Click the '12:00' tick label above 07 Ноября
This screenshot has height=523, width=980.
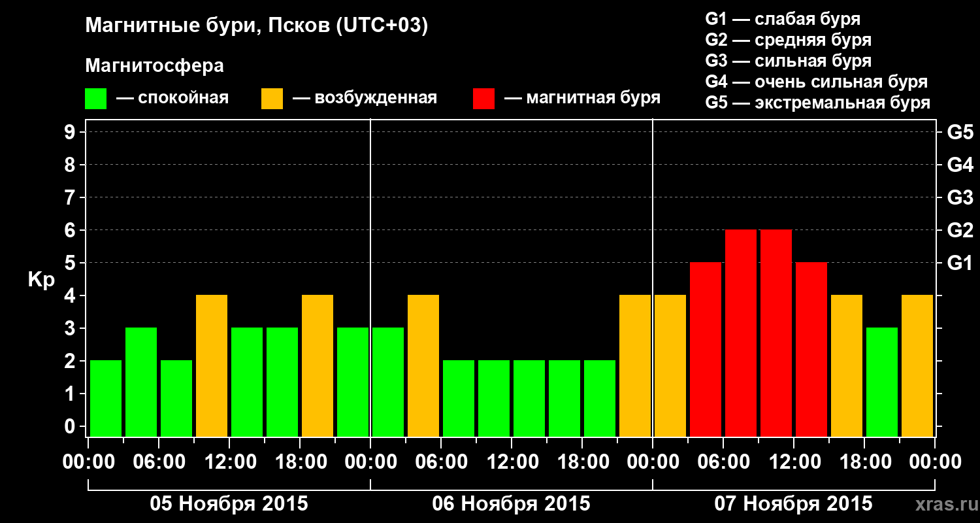(x=794, y=462)
